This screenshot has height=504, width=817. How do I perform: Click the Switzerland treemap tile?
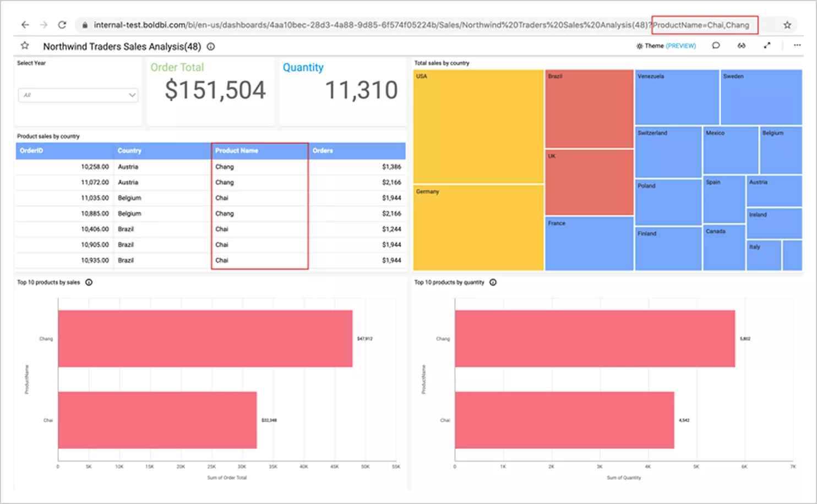point(668,152)
